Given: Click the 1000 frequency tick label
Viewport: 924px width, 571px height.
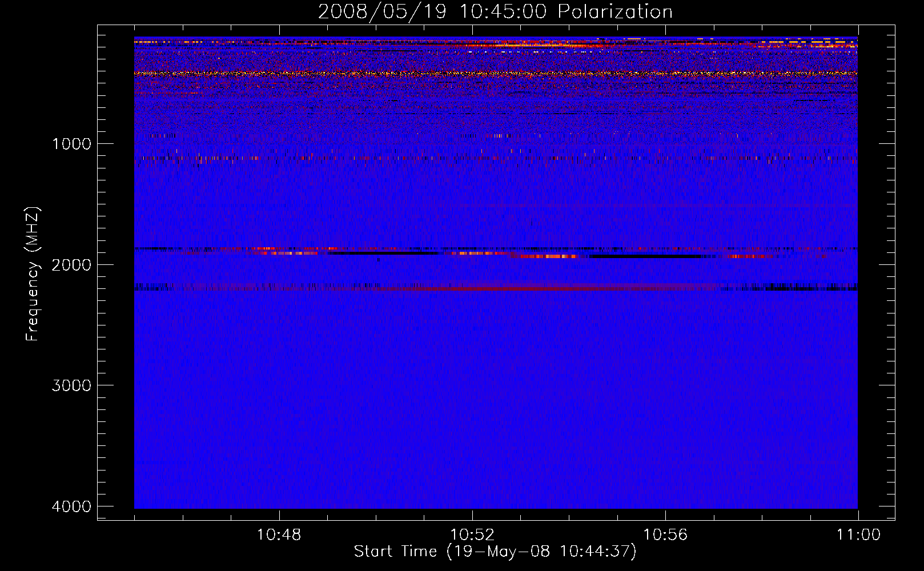Looking at the screenshot, I should (72, 143).
